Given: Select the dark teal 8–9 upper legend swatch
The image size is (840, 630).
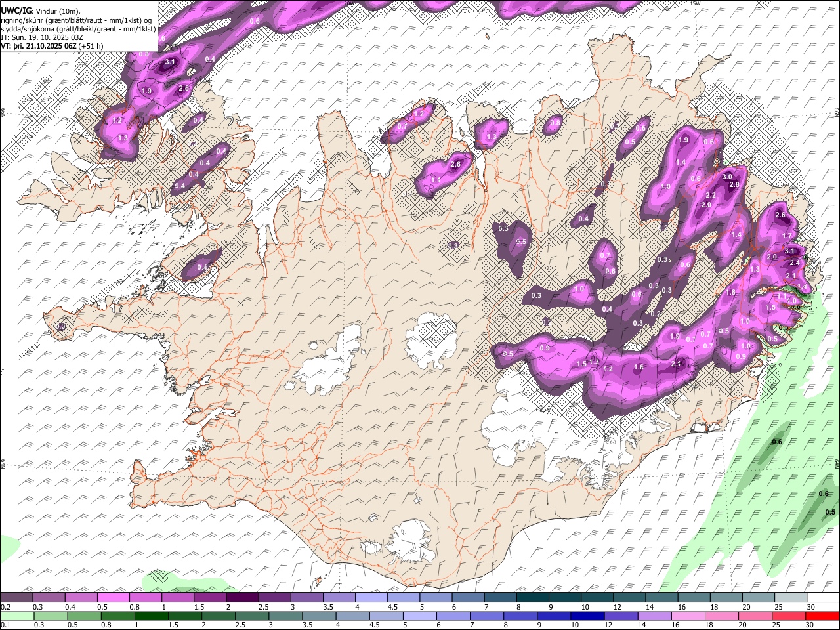Looking at the screenshot, I should [533, 598].
